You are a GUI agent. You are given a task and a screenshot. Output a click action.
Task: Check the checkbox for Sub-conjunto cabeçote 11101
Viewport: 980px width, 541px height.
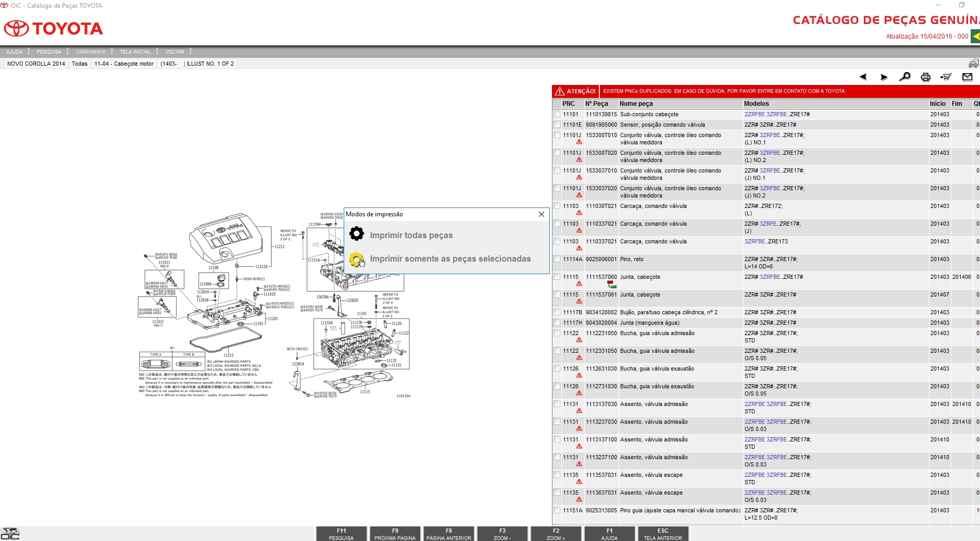(x=557, y=114)
